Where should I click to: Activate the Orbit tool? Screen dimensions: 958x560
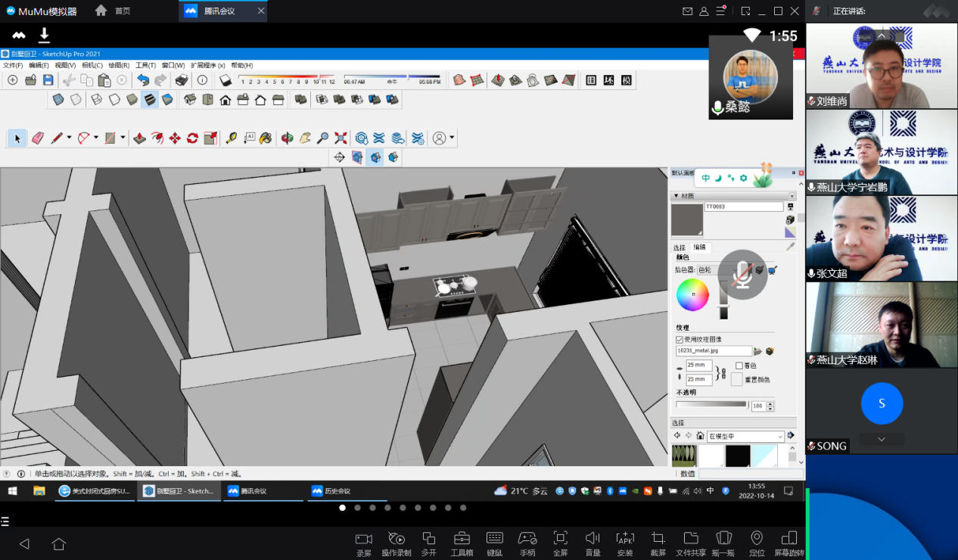288,138
